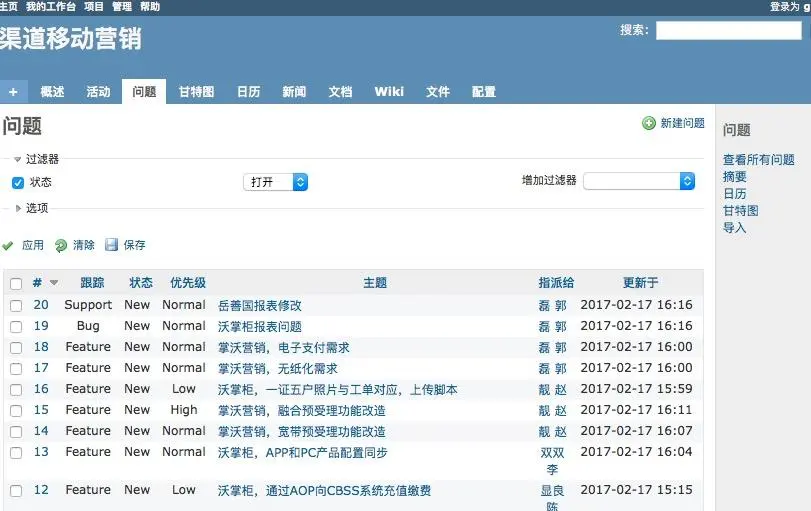Open 日历 link in sidebar
The width and height of the screenshot is (811, 511).
[x=734, y=194]
